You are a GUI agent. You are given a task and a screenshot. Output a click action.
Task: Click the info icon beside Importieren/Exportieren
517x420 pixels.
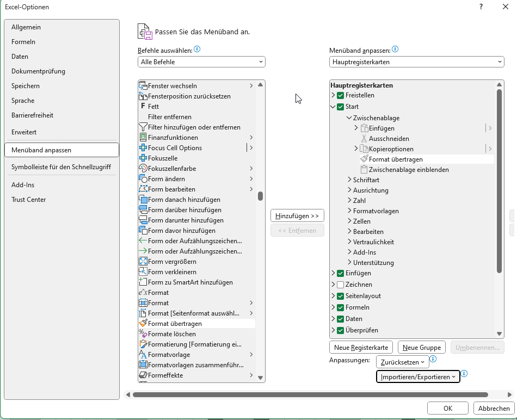coord(464,374)
